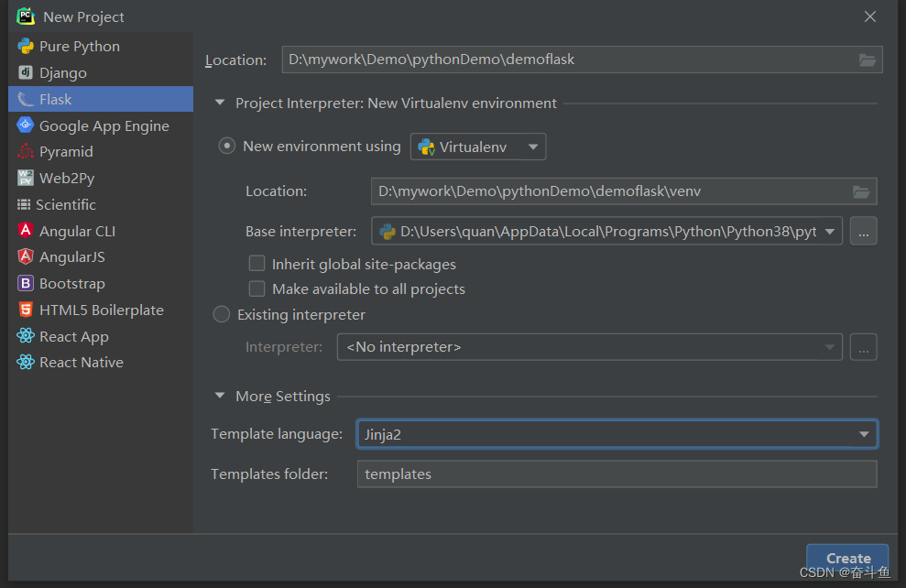Select Pure Python project type
Viewport: 906px width, 588px height.
[x=101, y=46]
